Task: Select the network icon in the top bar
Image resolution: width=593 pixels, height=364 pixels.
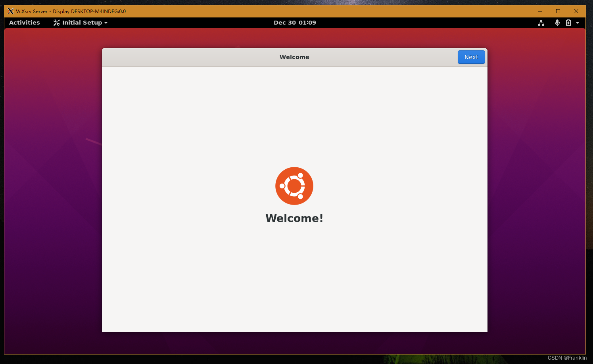Action: (x=541, y=23)
